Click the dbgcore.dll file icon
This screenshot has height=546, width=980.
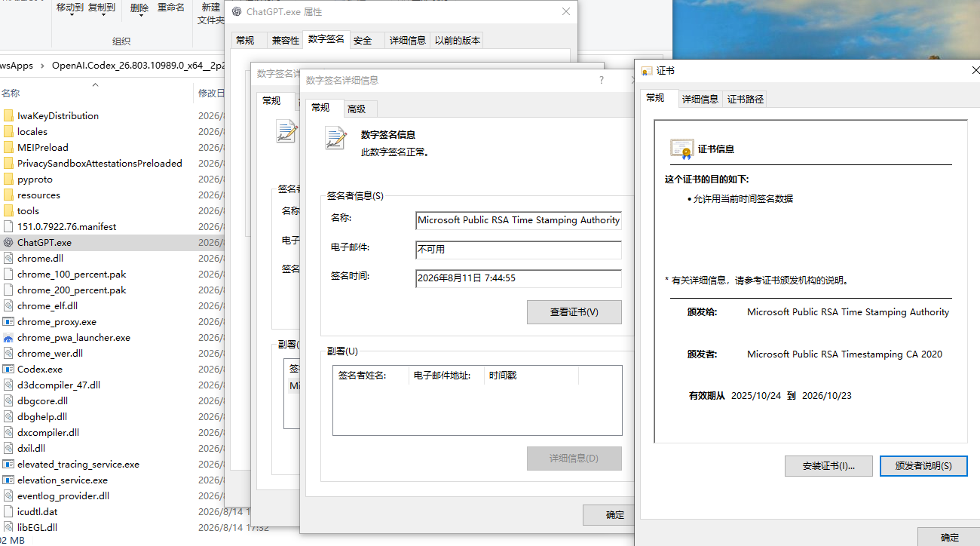8,400
